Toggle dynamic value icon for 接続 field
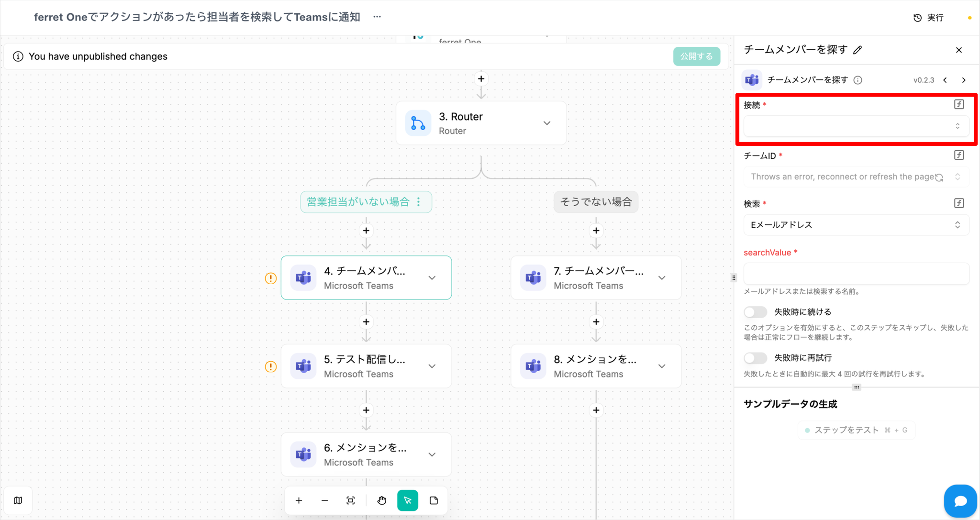This screenshot has width=980, height=520. pyautogui.click(x=959, y=104)
